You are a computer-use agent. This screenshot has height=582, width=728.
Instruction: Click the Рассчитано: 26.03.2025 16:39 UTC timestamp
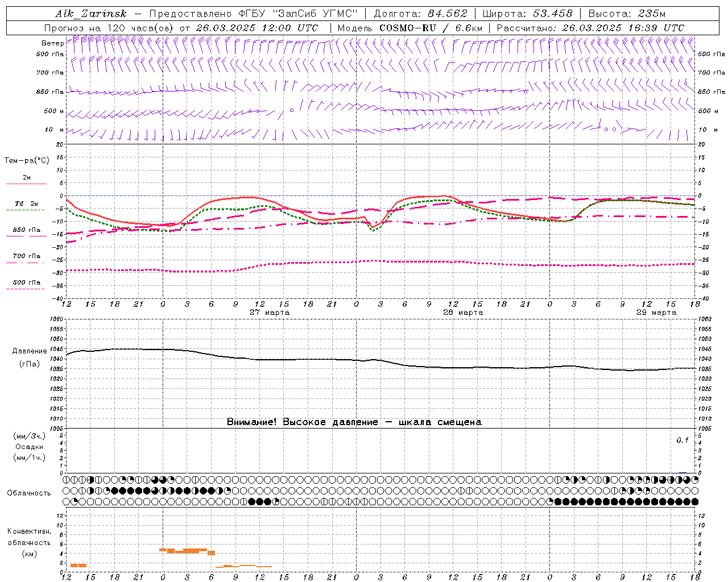click(590, 28)
